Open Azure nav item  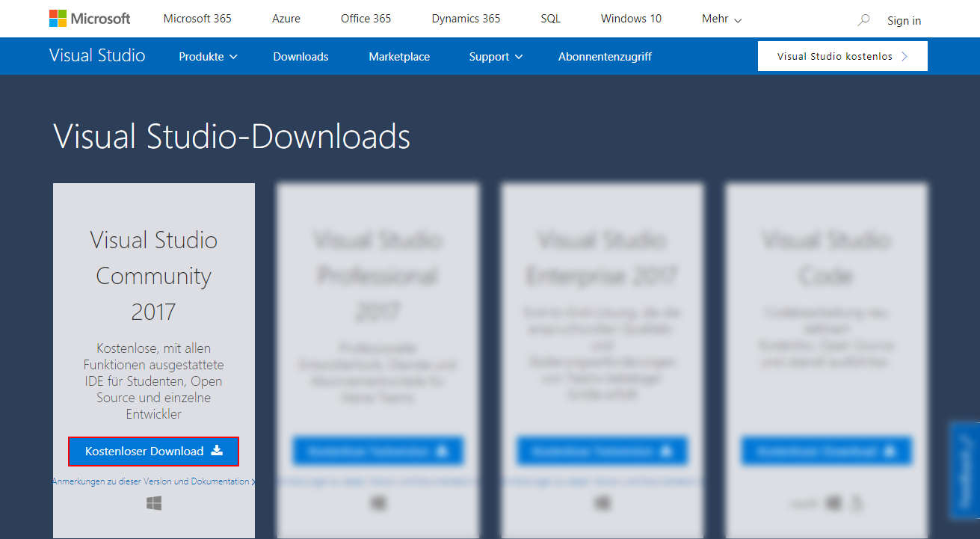point(286,19)
